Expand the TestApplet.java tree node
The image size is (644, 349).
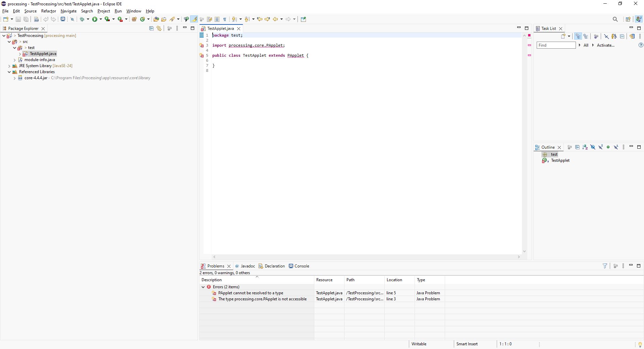(20, 54)
